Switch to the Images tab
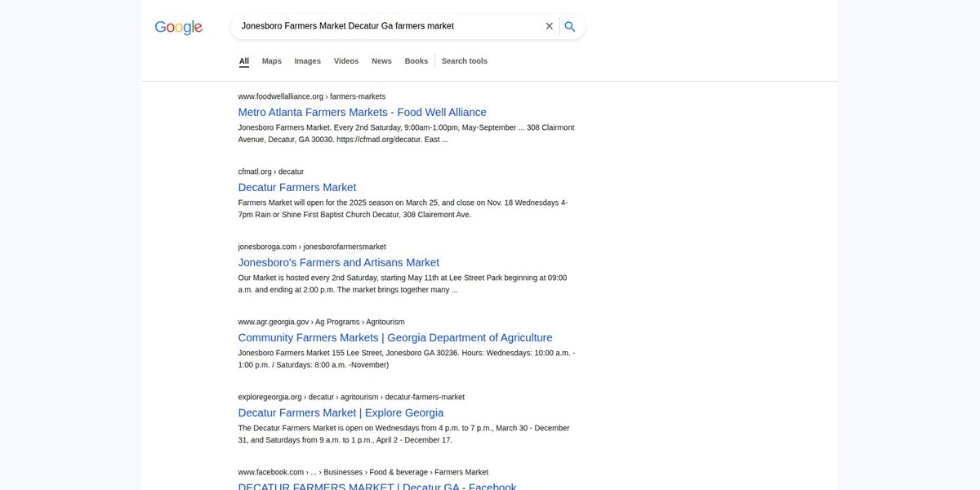Screen dimensions: 980x490 pos(308,61)
